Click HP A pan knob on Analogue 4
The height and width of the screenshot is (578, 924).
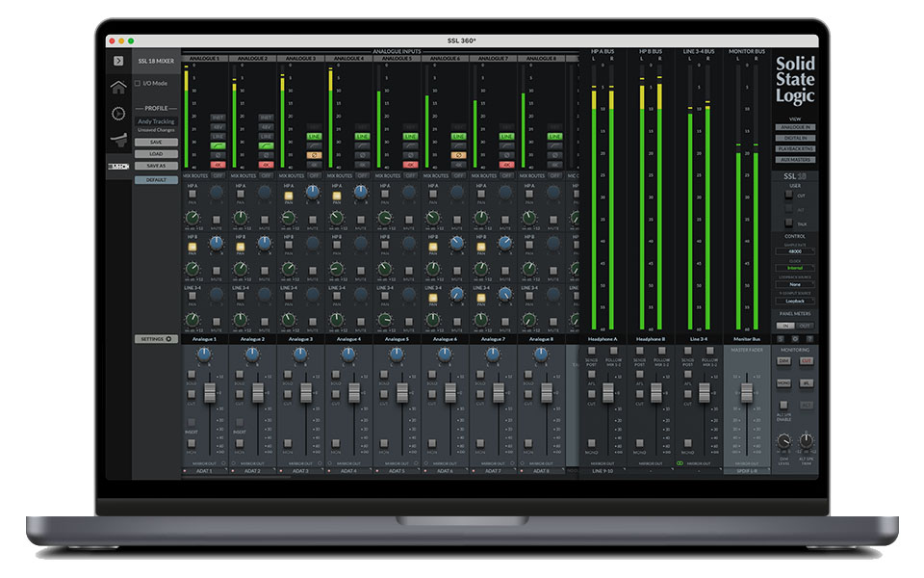(x=361, y=192)
